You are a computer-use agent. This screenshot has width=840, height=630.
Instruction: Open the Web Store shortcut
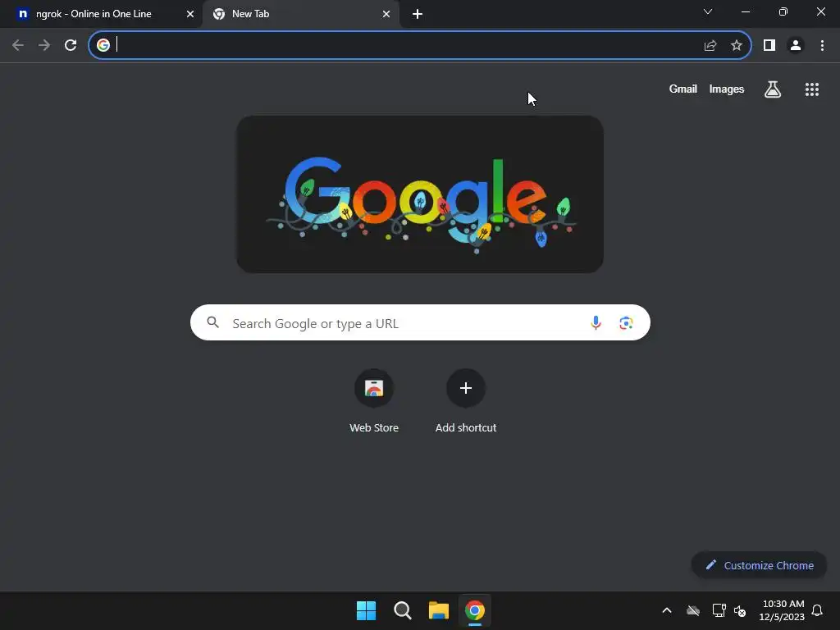(x=374, y=388)
